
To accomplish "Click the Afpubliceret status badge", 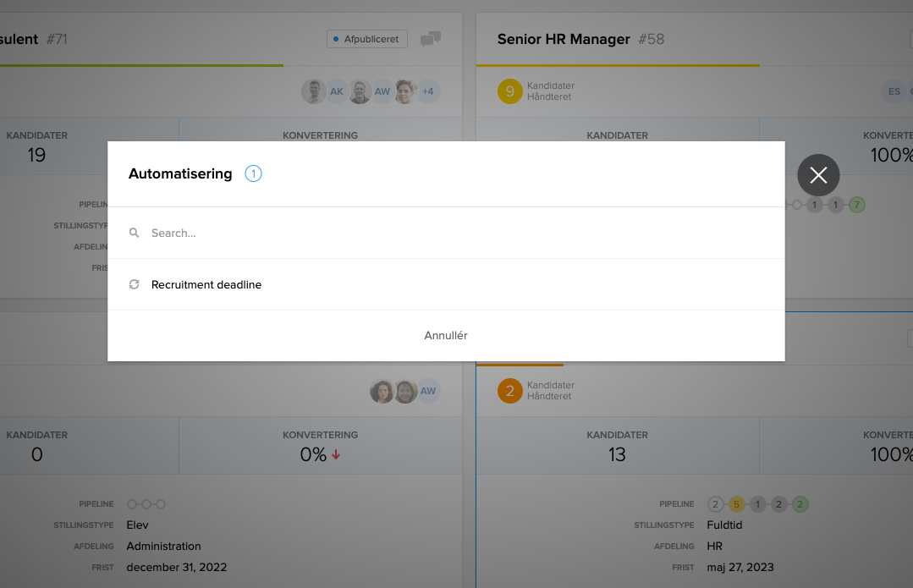I will point(367,39).
